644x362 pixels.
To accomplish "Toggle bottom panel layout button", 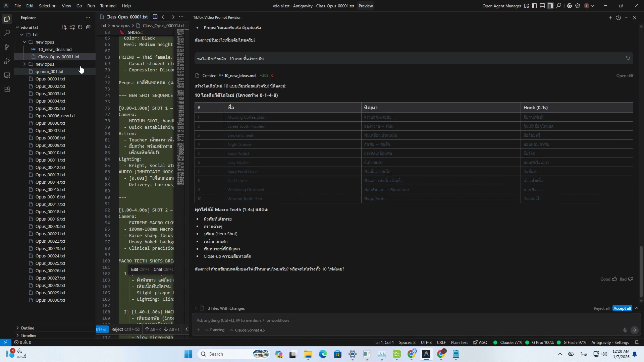I will click(x=542, y=6).
